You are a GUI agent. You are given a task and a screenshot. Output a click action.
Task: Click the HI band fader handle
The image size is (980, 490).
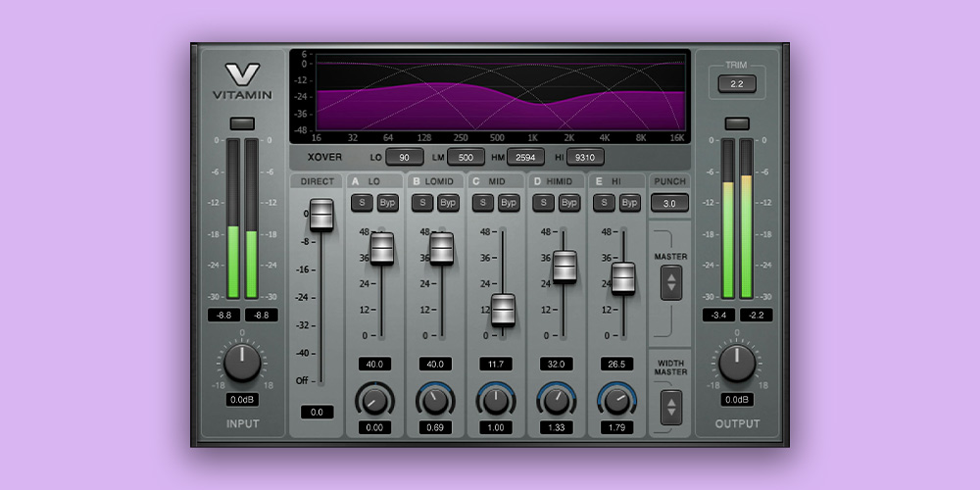tap(623, 278)
